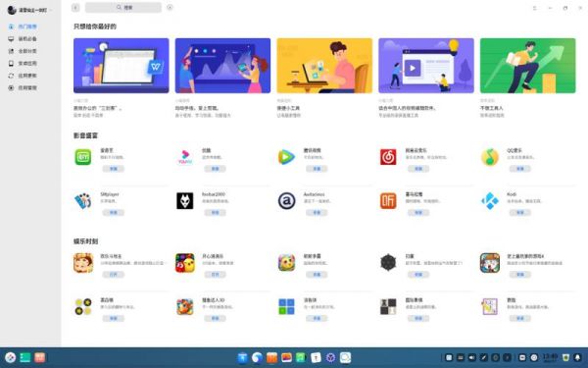The width and height of the screenshot is (588, 368).
Task: Open the WPS office banner thumbnail
Action: (x=122, y=66)
